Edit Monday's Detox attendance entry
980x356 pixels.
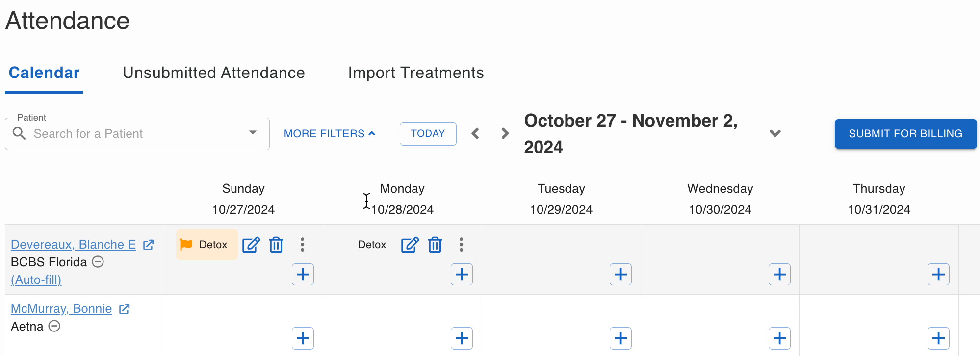click(410, 245)
